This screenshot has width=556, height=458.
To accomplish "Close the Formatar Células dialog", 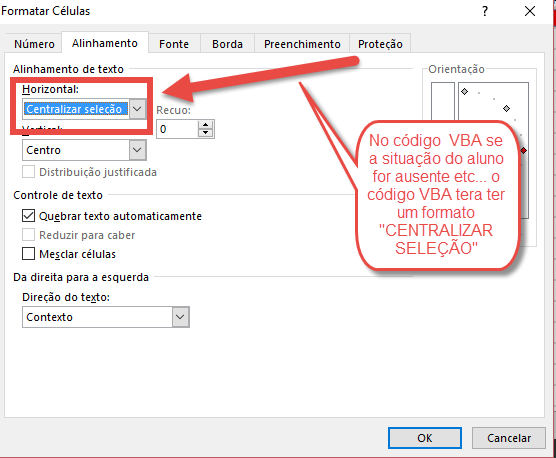I will pyautogui.click(x=530, y=11).
